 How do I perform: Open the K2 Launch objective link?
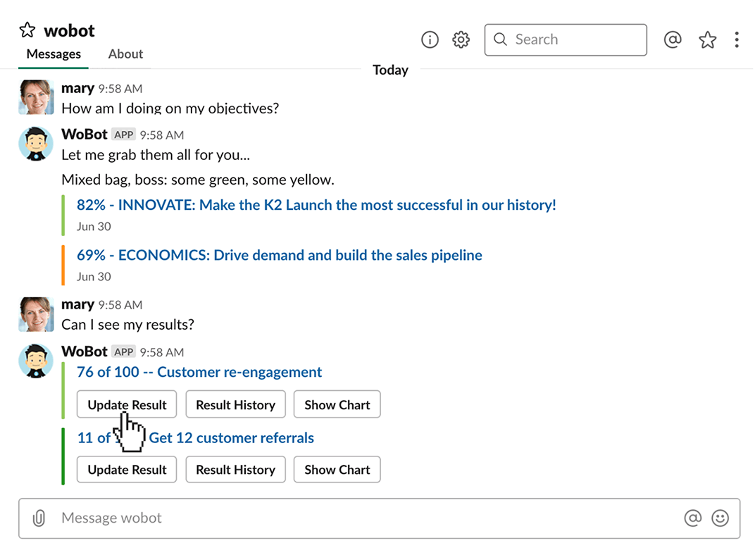point(316,205)
